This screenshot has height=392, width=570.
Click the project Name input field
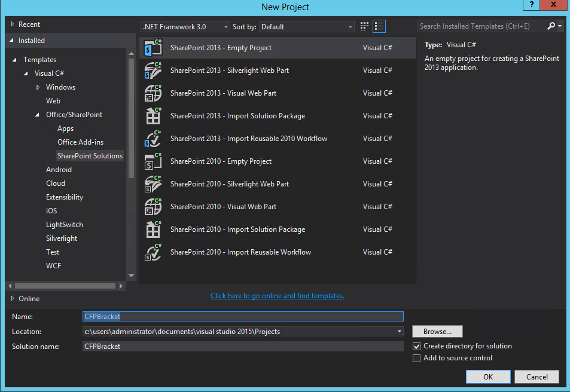pos(243,317)
